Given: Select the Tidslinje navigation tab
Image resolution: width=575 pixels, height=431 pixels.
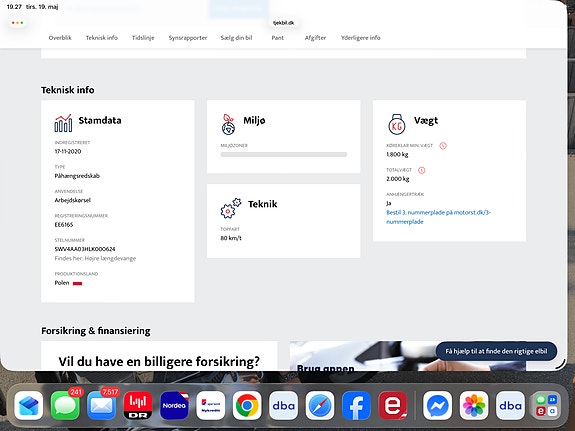Looking at the screenshot, I should pos(143,37).
